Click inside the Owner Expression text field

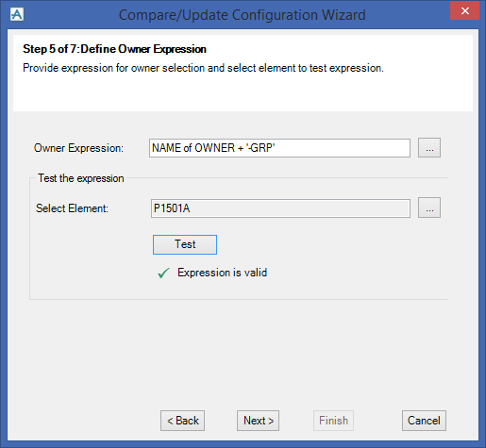pyautogui.click(x=279, y=148)
